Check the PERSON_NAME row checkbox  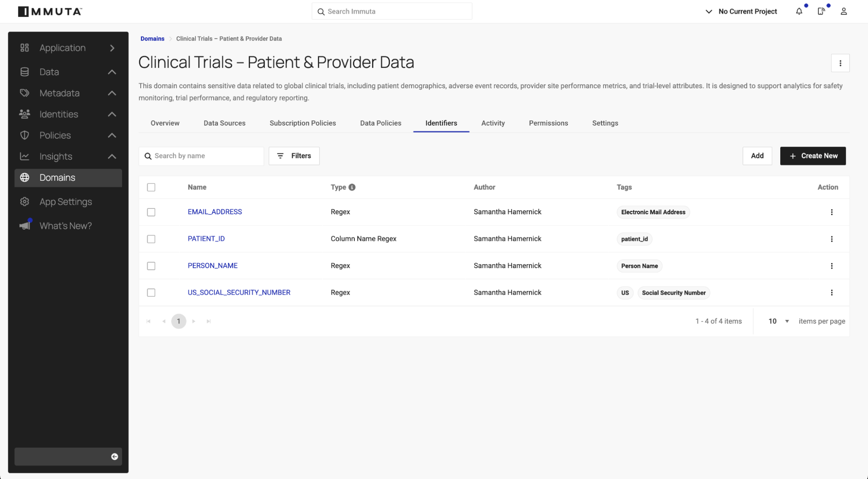pos(151,266)
